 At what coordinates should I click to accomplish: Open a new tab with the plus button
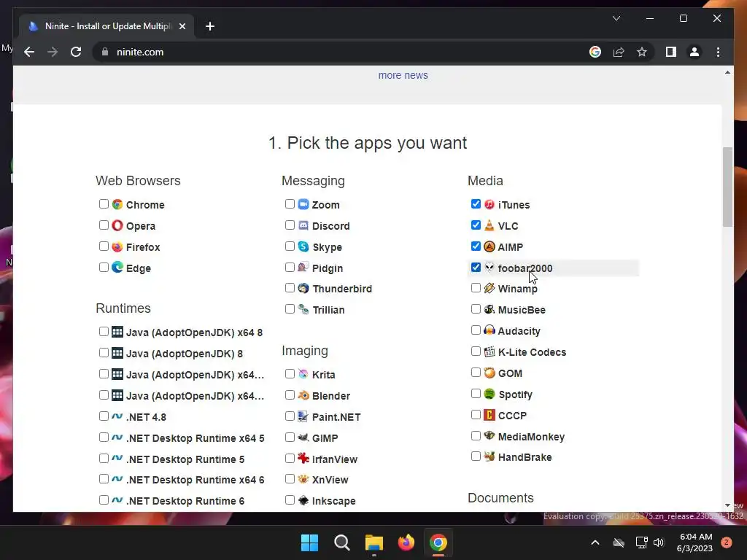coord(210,26)
